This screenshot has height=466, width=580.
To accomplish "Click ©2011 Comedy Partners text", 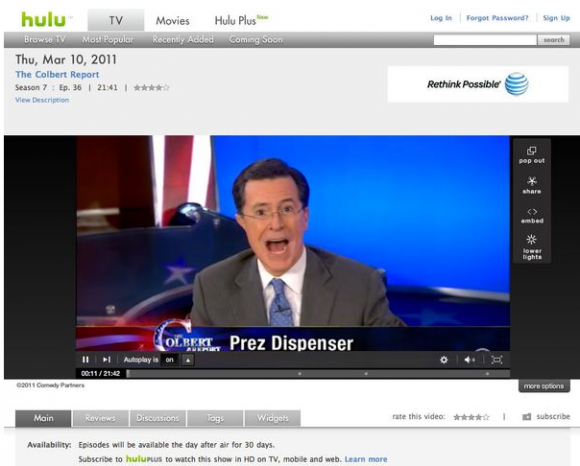I will [50, 385].
